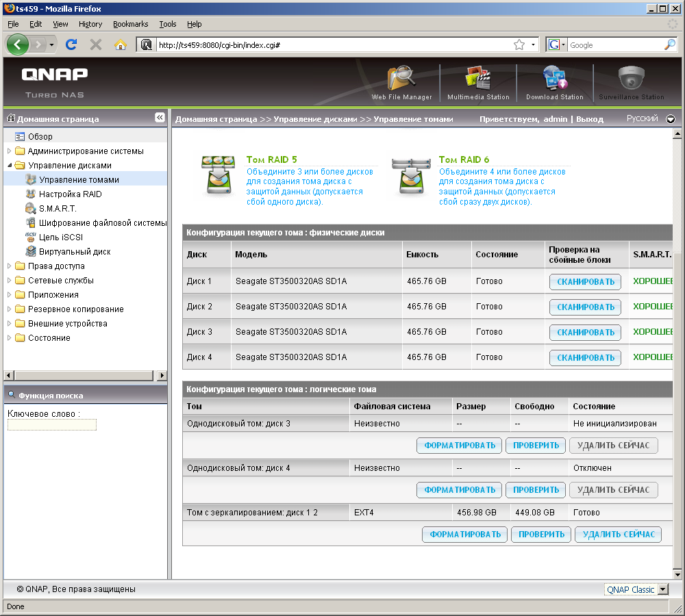Expand Приложения folder
The width and height of the screenshot is (685, 616).
9,294
